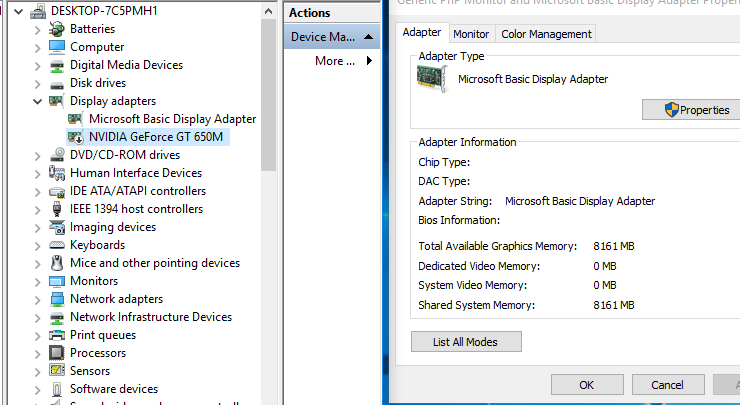Switch to the Monitor tab
The height and width of the screenshot is (405, 740).
click(x=471, y=34)
